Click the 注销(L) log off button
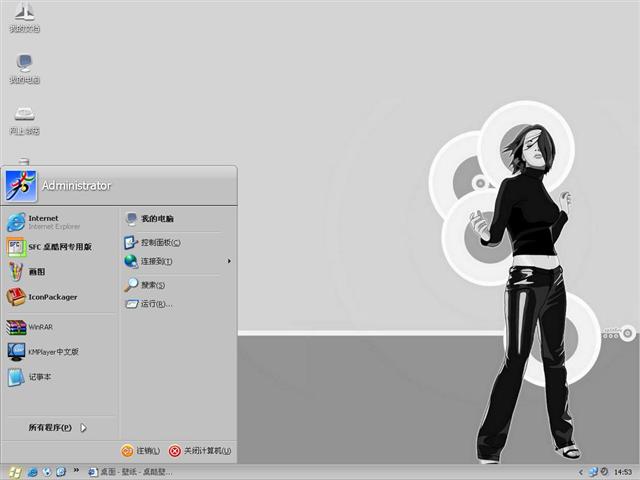The image size is (640, 480). (140, 451)
